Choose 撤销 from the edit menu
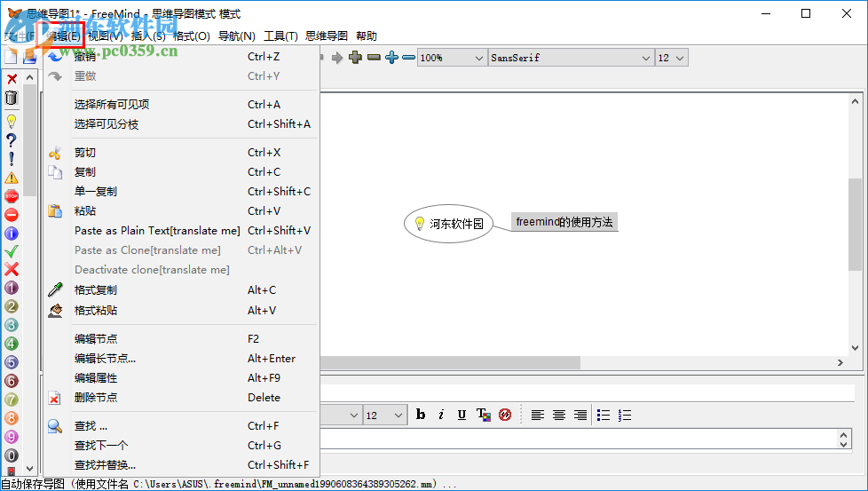This screenshot has width=868, height=491. point(182,57)
